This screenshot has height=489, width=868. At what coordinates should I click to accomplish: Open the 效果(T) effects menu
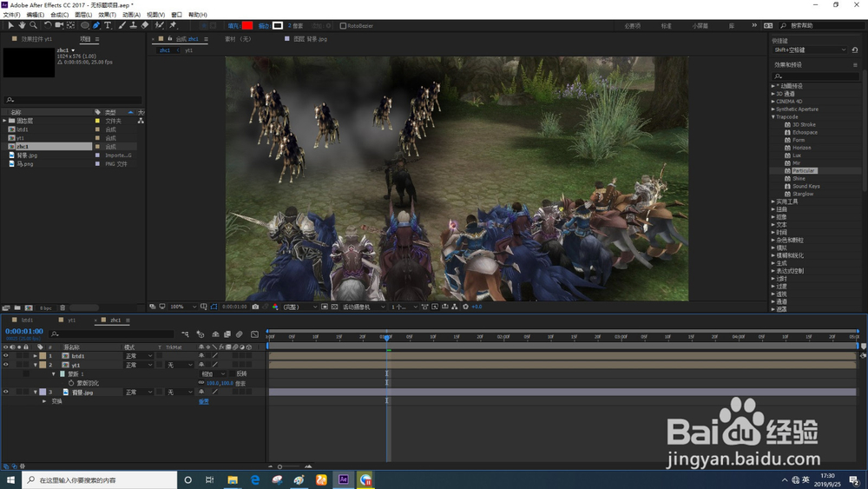tap(108, 15)
